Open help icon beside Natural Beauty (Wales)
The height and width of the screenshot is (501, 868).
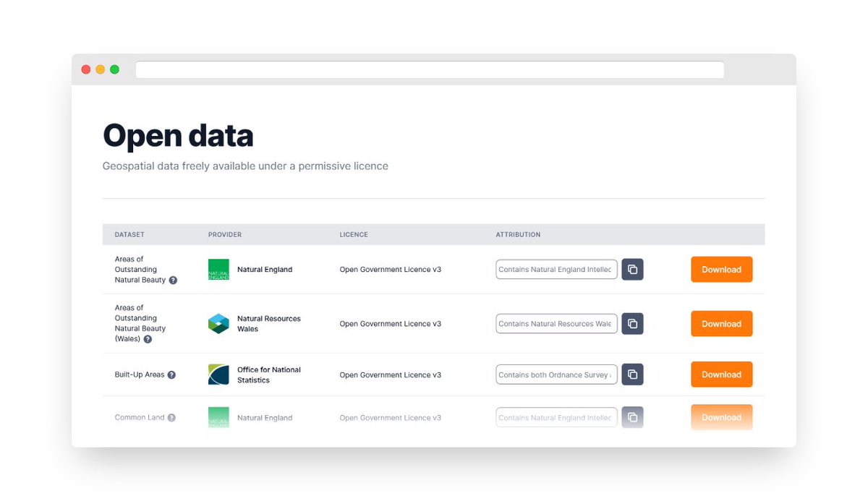pos(148,339)
